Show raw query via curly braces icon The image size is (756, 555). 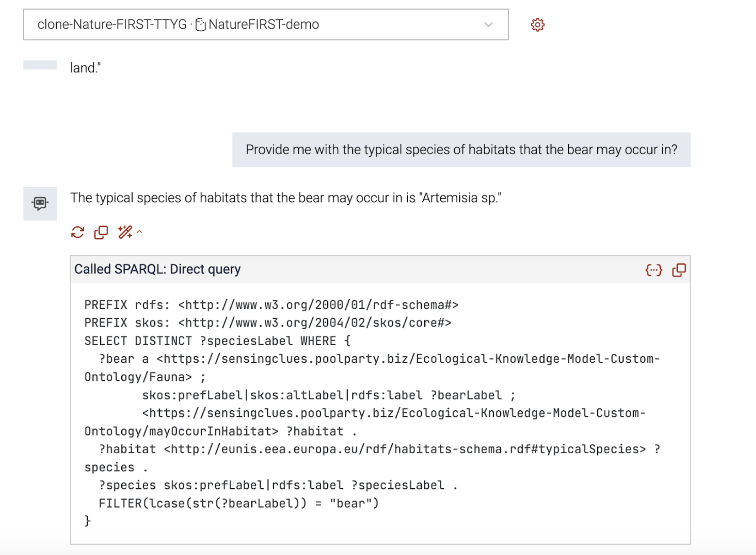[x=653, y=270]
